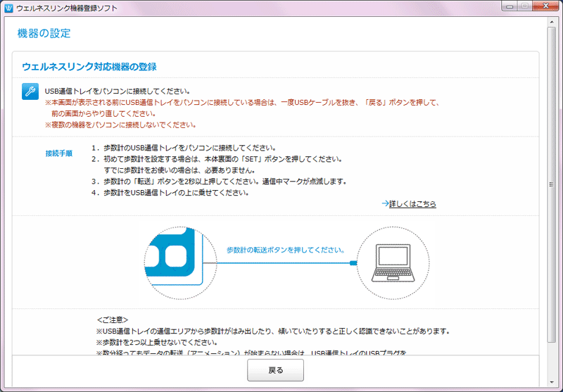Click step 3 about 転送 button
The width and height of the screenshot is (563, 392).
click(x=219, y=182)
